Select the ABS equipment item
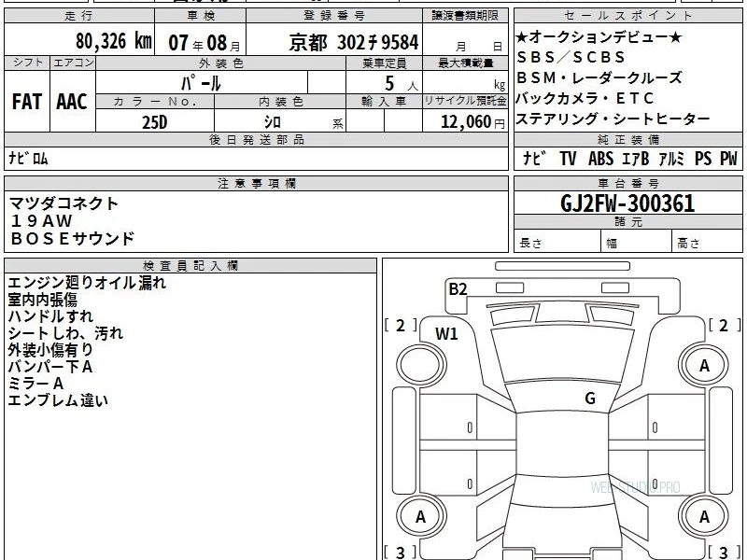The height and width of the screenshot is (560, 747). pos(600,158)
